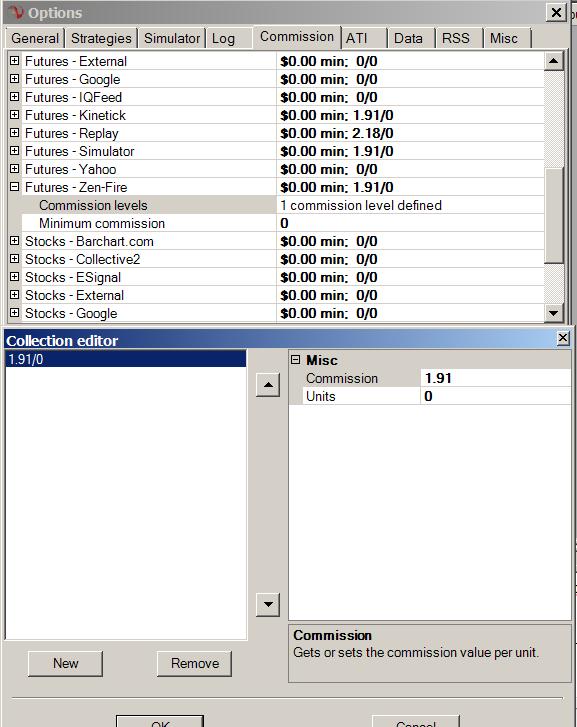577x727 pixels.
Task: Expand the Stocks - External row
Action: point(14,295)
